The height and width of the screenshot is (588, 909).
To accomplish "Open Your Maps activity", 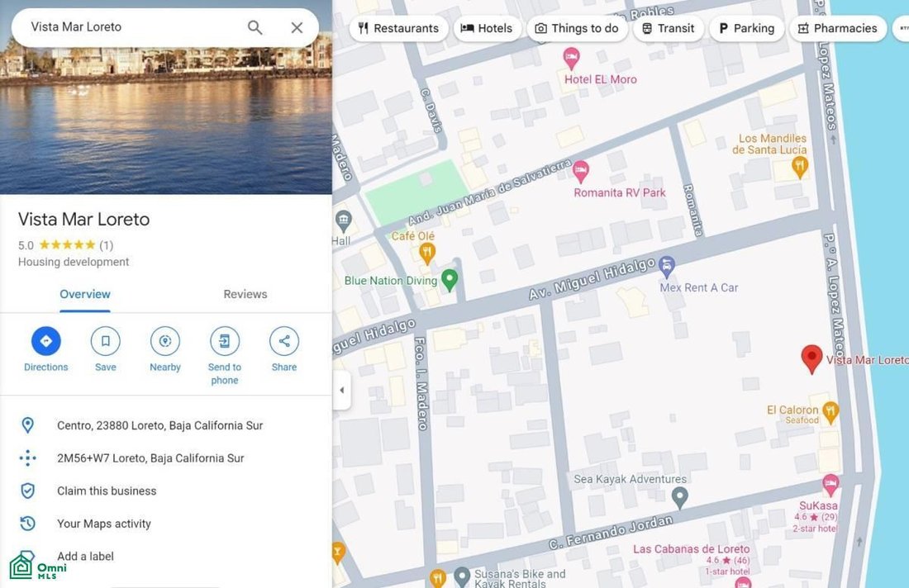I will click(104, 524).
